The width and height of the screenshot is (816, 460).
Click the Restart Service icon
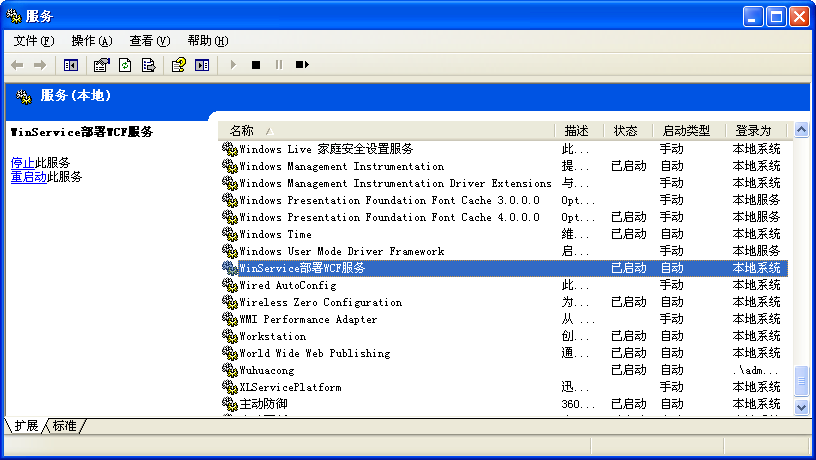(x=302, y=65)
